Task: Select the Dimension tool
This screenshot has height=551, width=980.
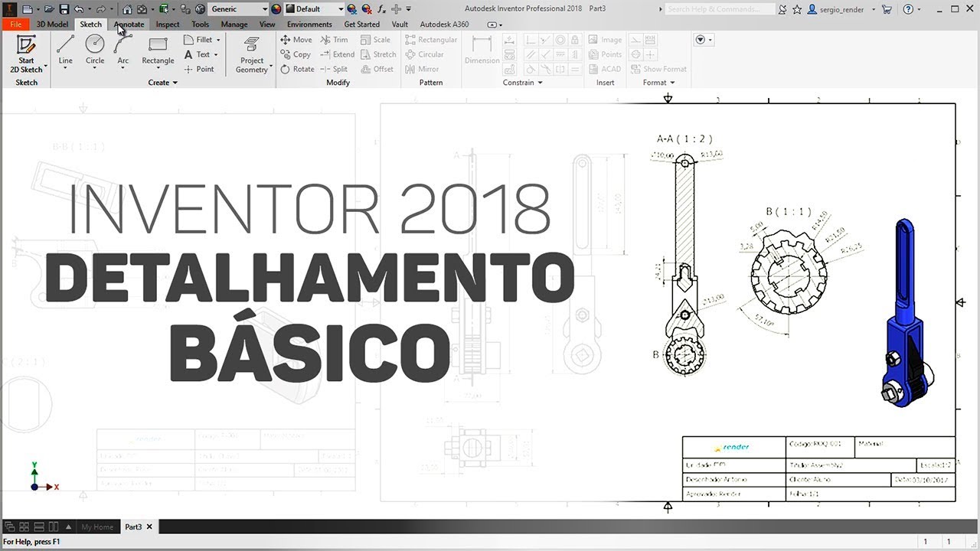Action: (x=482, y=51)
